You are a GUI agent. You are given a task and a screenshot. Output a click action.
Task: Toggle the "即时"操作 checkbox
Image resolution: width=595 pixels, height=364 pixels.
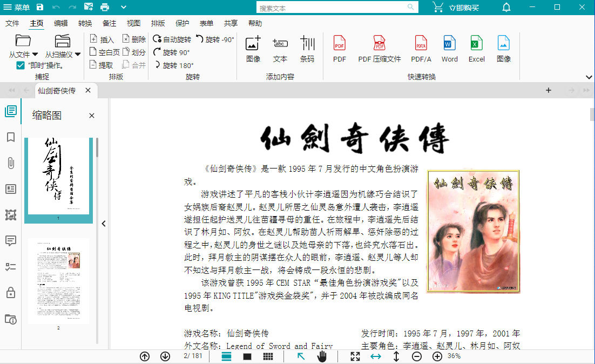click(x=21, y=66)
